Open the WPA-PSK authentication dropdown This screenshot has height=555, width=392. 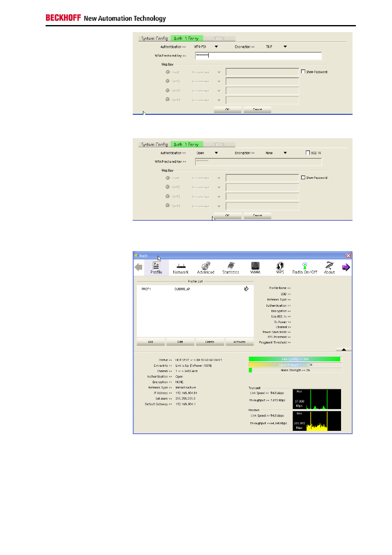pyautogui.click(x=216, y=47)
